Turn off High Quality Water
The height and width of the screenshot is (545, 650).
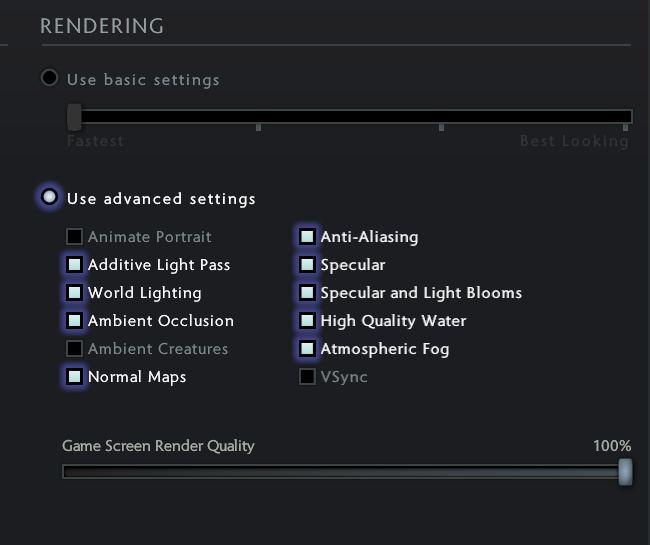[x=307, y=321]
